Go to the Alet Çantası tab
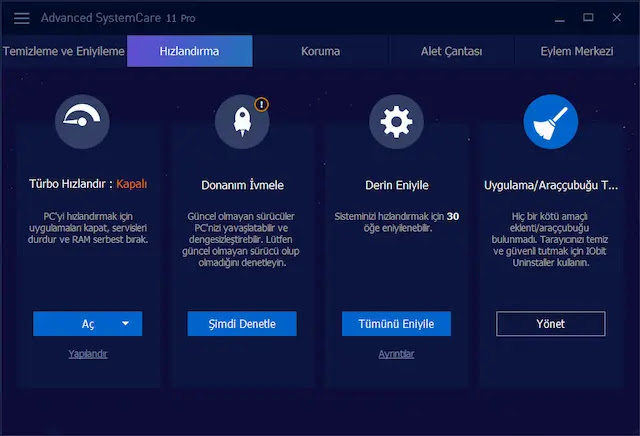This screenshot has height=436, width=640. (451, 51)
